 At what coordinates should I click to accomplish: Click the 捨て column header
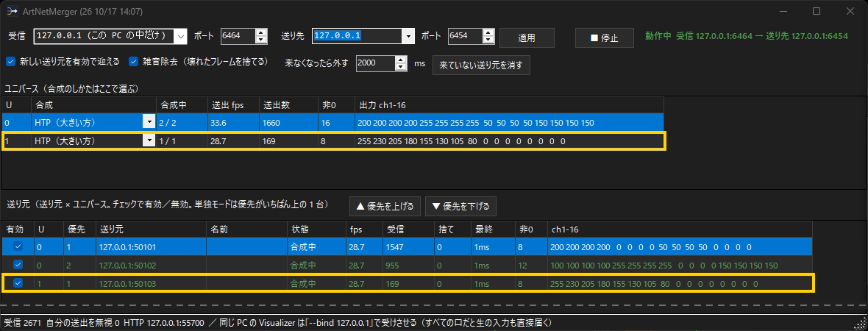[452, 229]
